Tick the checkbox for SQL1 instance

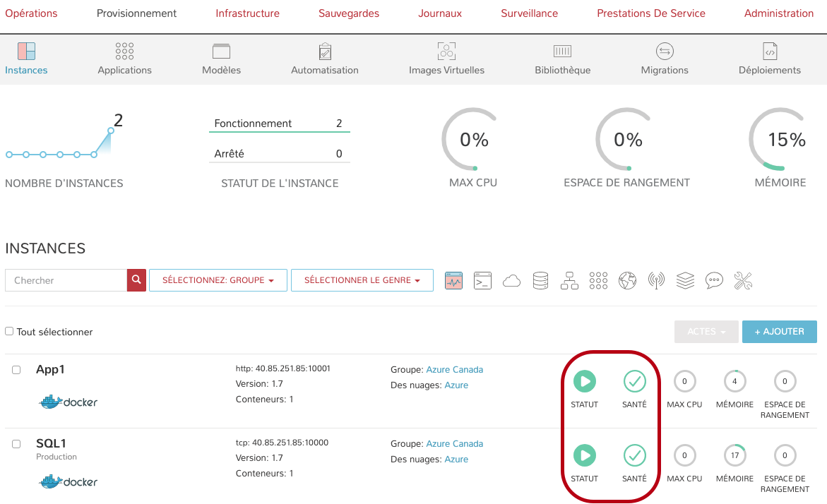[x=16, y=444]
